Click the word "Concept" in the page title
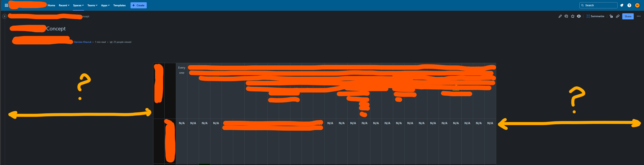The image size is (644, 165). pyautogui.click(x=56, y=29)
